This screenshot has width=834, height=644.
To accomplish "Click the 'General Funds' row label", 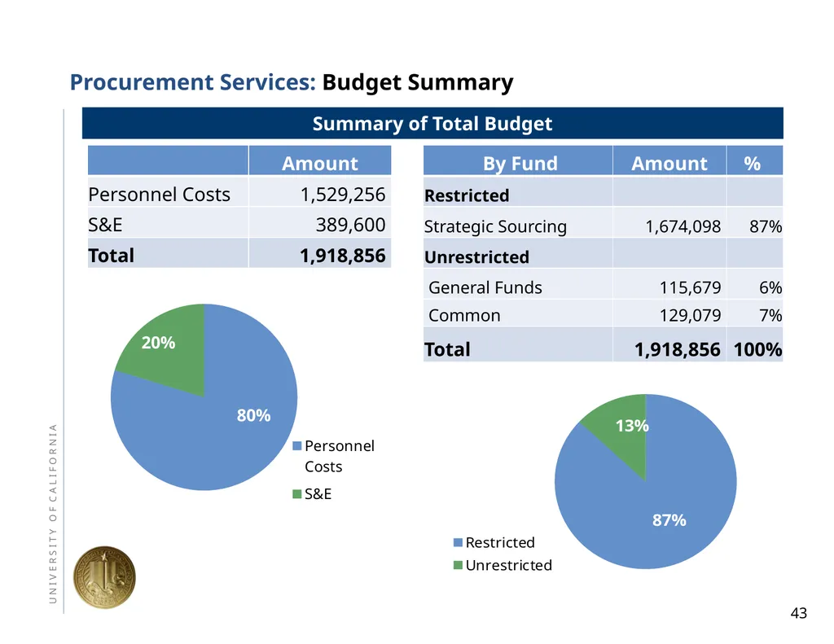I will click(x=485, y=287).
